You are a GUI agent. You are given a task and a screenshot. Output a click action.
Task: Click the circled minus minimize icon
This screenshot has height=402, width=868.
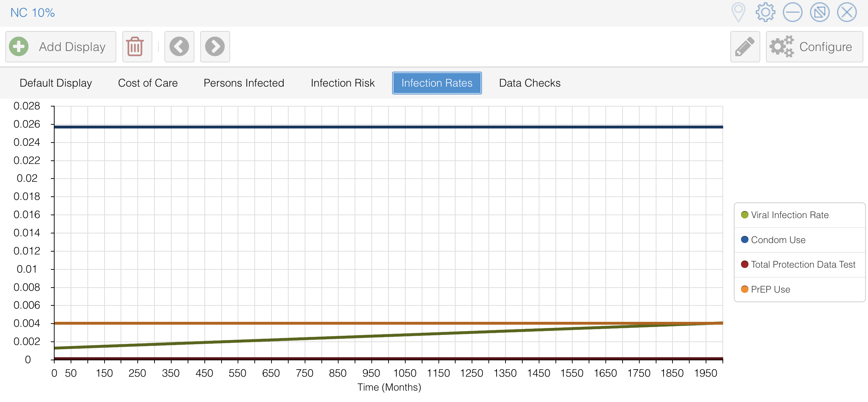point(792,12)
